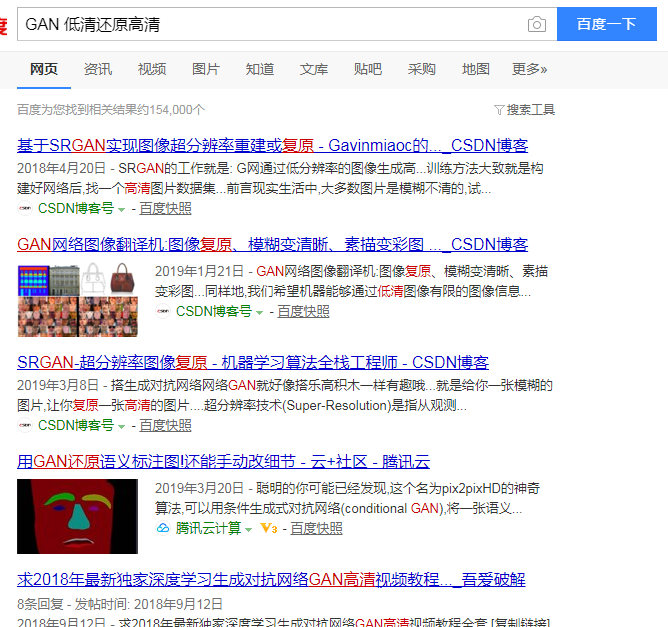Open SRGAN-超分辨率图像复原 result link
The height and width of the screenshot is (627, 668).
253,362
